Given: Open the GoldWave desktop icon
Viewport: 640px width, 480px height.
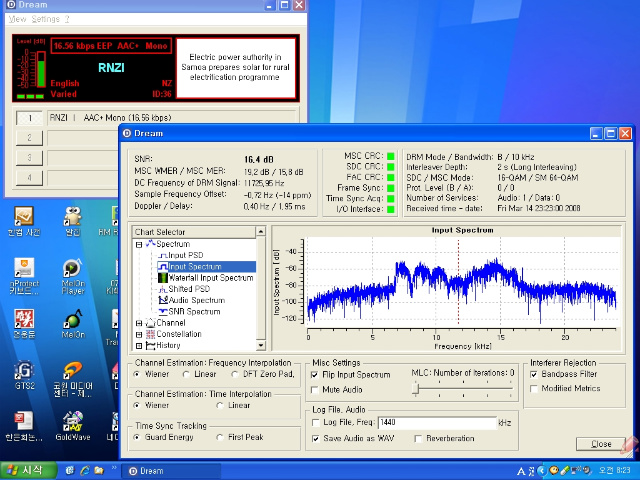Looking at the screenshot, I should [x=73, y=426].
